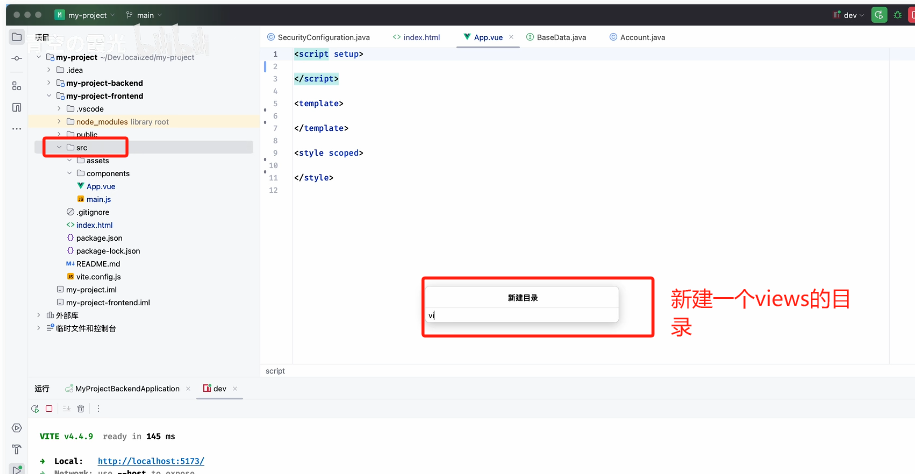Image resolution: width=915 pixels, height=474 pixels.
Task: Close the MyProjectBackendApplication run tab
Action: coord(188,388)
